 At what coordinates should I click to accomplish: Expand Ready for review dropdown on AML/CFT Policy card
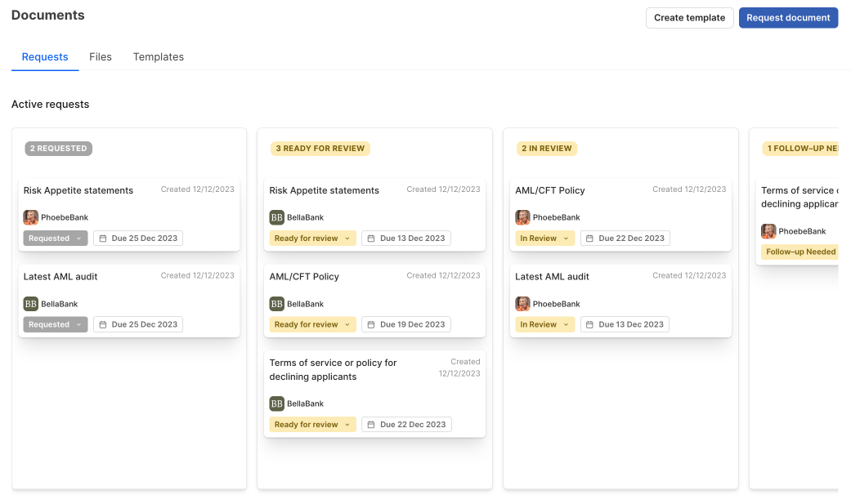(312, 324)
